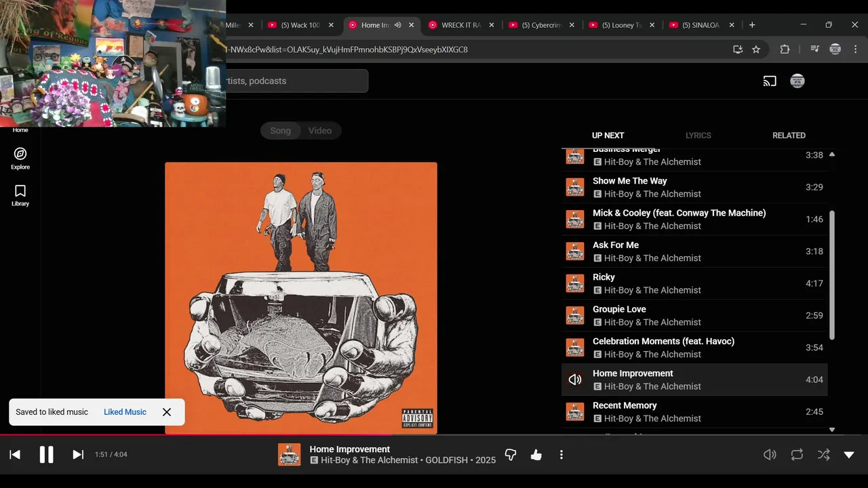Pause the playing song
Image resolution: width=868 pixels, height=488 pixels.
pos(46,455)
